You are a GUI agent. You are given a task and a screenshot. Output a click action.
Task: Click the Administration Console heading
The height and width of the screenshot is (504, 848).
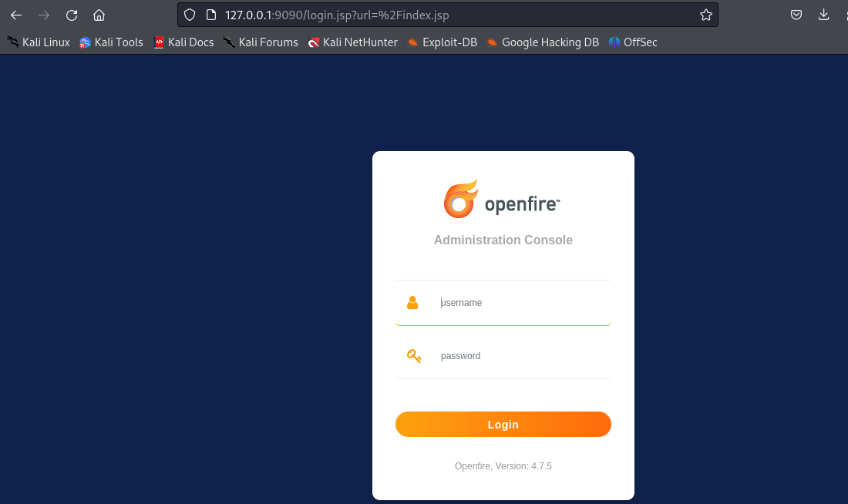point(503,240)
